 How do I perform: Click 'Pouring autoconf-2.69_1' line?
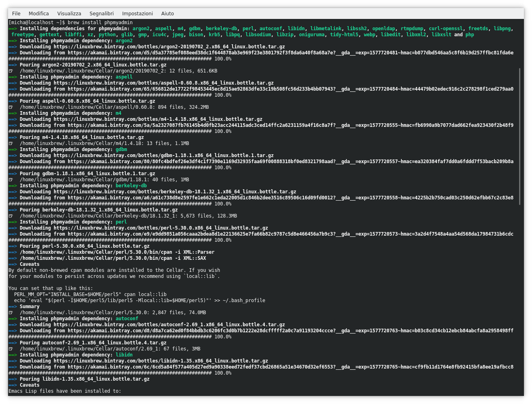coord(87,343)
